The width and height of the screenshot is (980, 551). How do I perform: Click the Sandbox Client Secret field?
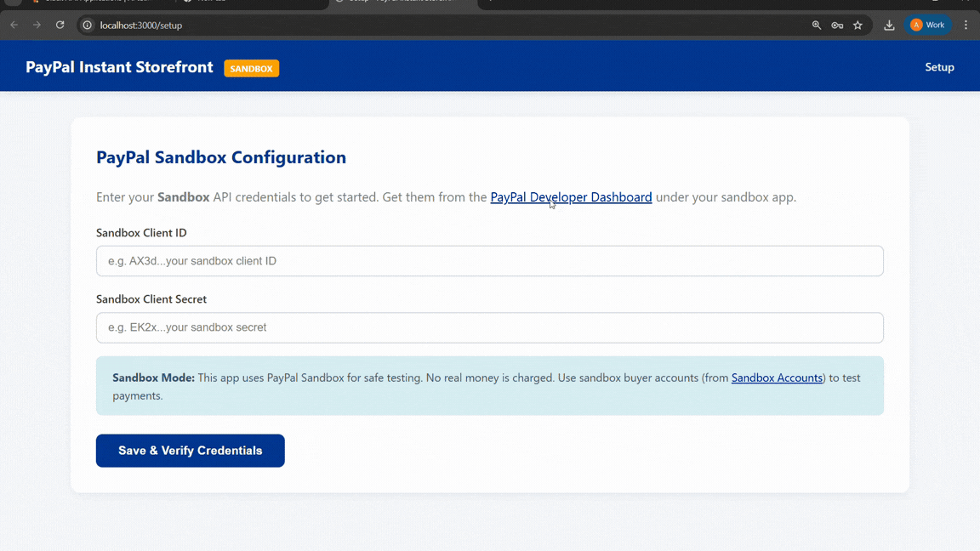(489, 327)
